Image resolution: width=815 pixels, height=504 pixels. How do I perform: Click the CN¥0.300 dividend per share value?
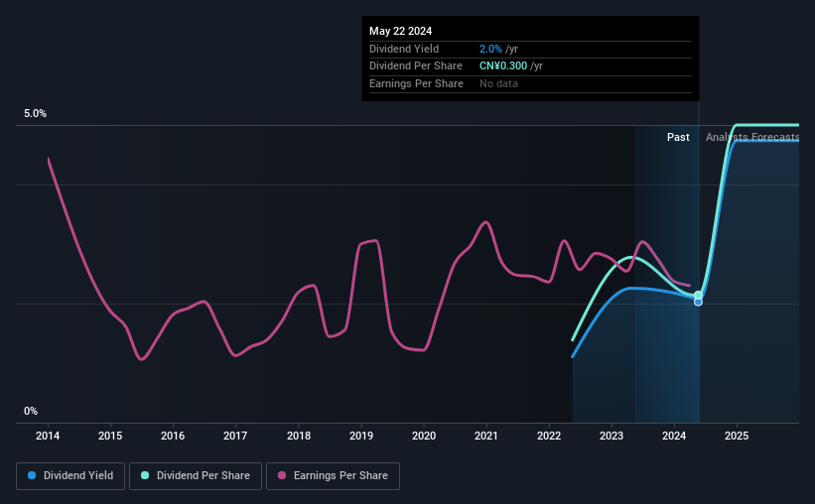[x=503, y=66]
